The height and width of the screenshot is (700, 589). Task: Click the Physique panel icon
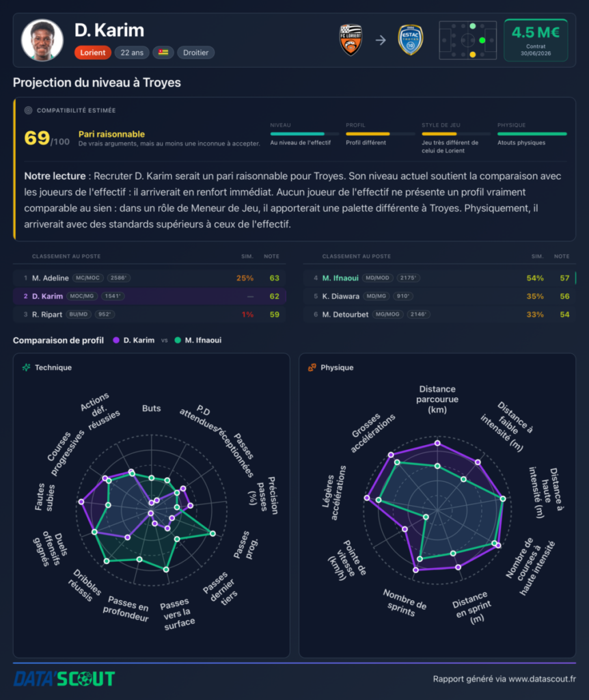(x=312, y=367)
